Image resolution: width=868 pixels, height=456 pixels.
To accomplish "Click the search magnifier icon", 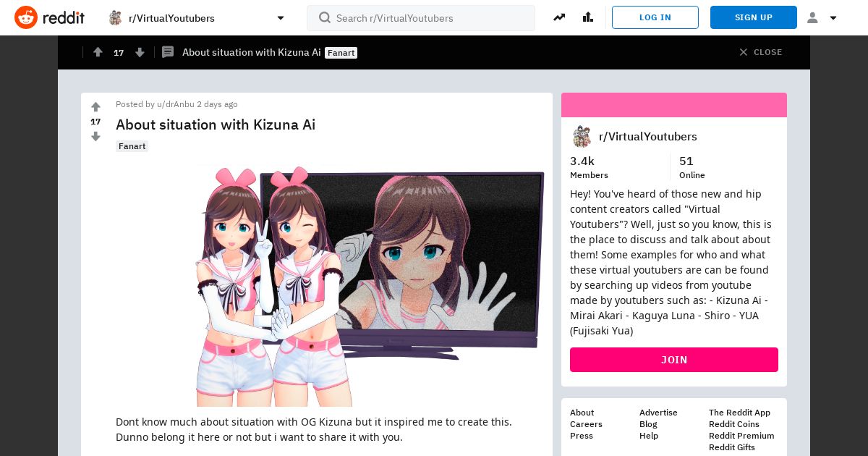I will [x=325, y=17].
